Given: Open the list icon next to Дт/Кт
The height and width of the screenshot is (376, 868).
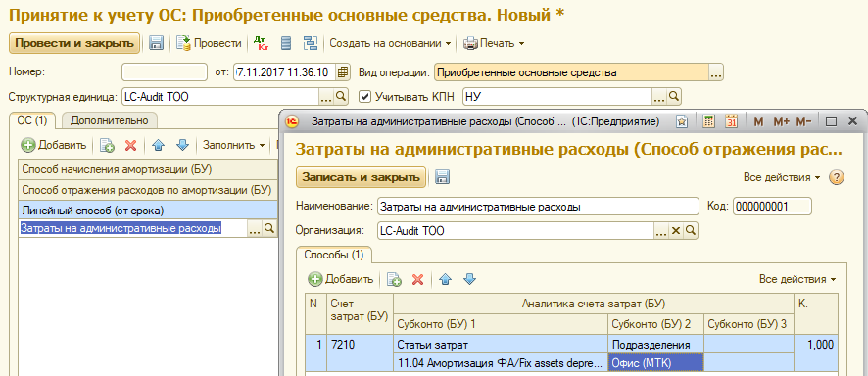Looking at the screenshot, I should click(x=286, y=43).
